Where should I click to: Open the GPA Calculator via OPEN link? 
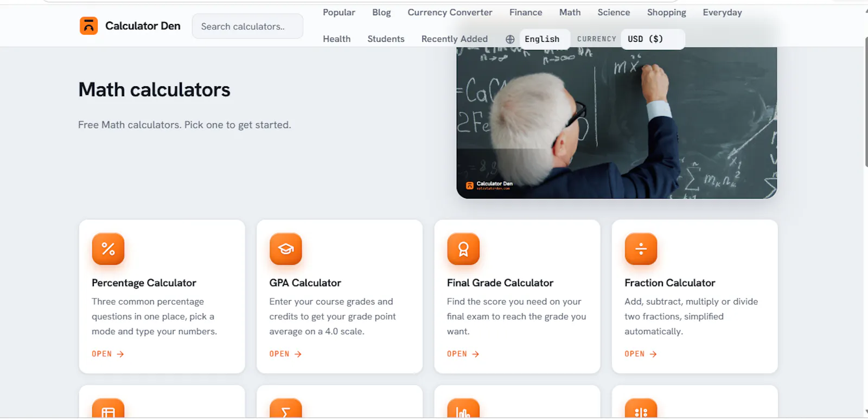click(x=285, y=354)
